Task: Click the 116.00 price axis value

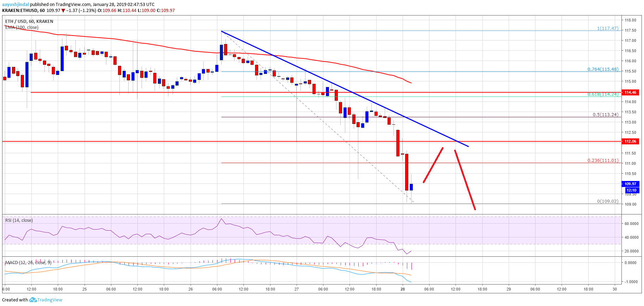Action: [630, 61]
